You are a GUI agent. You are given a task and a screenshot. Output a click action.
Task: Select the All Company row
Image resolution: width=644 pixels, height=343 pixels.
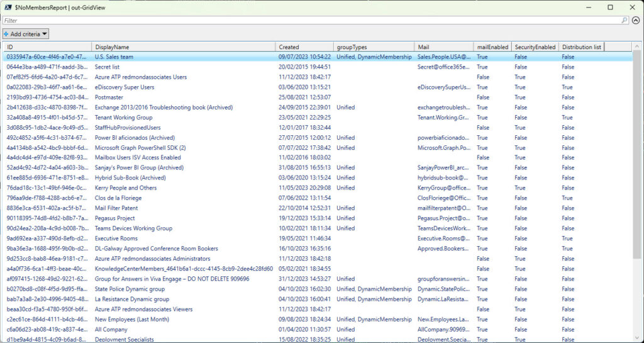(318, 329)
